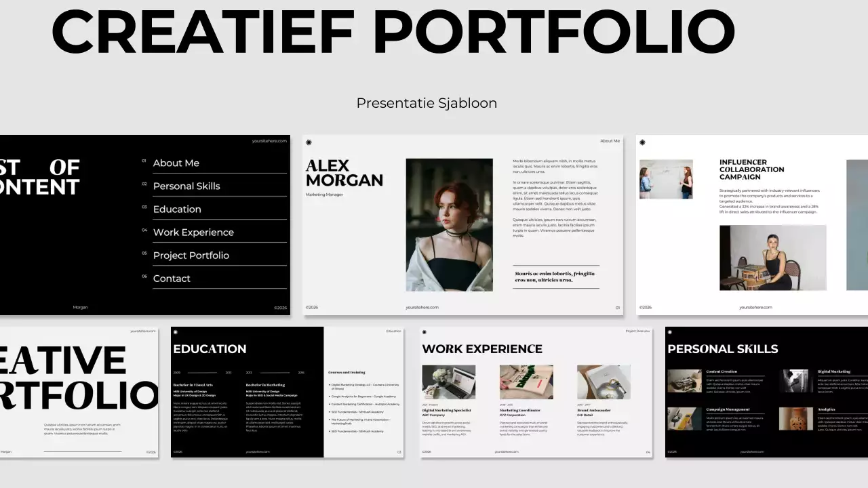This screenshot has width=868, height=488.
Task: Click the "01" number beside About Me
Action: (x=144, y=161)
